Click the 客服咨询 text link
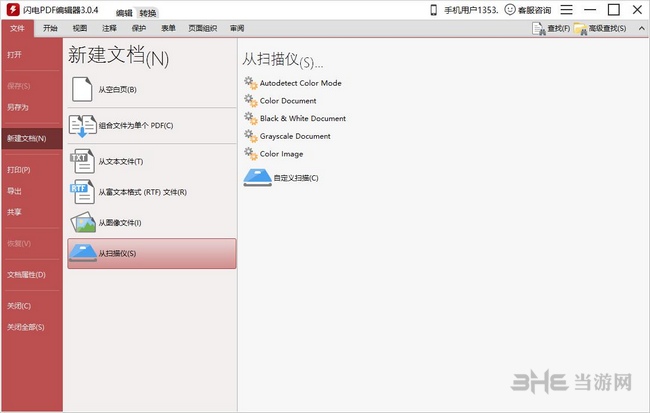650x413 pixels. pos(534,10)
